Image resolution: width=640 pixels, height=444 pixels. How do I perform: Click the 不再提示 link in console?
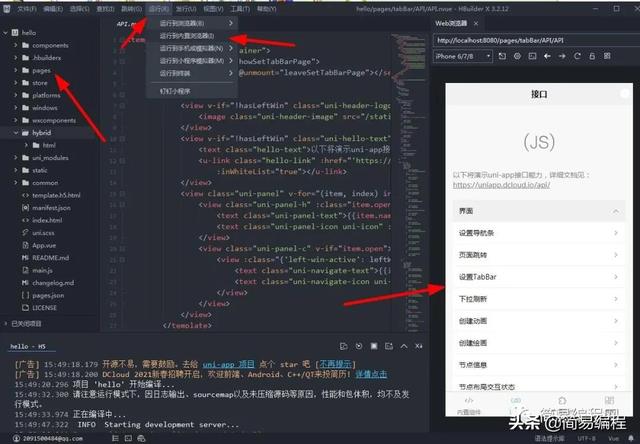coord(335,364)
